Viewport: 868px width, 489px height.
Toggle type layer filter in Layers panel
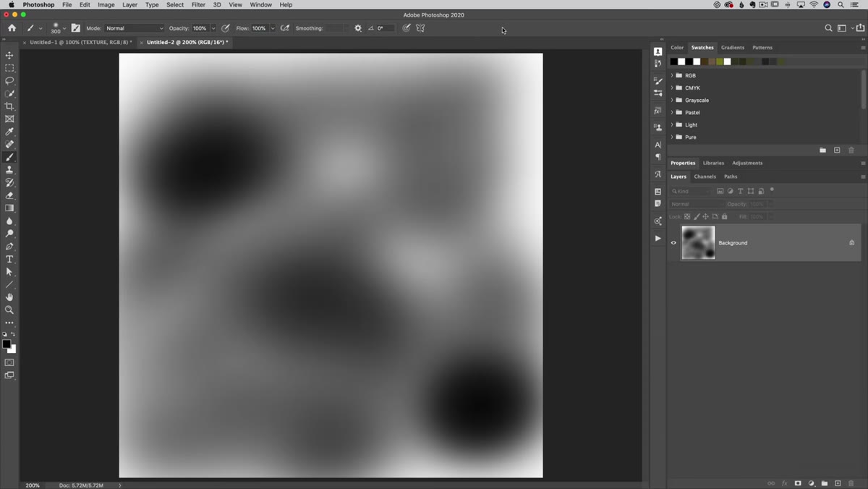click(740, 191)
